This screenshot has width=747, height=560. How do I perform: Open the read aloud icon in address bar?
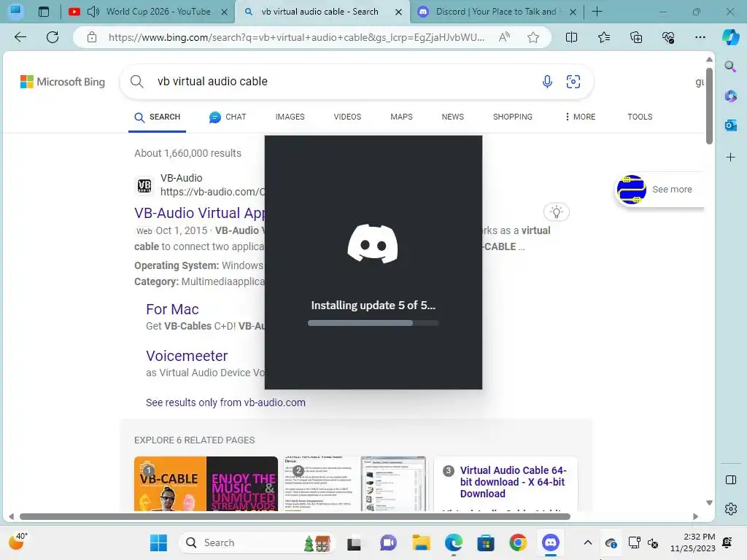pos(504,37)
